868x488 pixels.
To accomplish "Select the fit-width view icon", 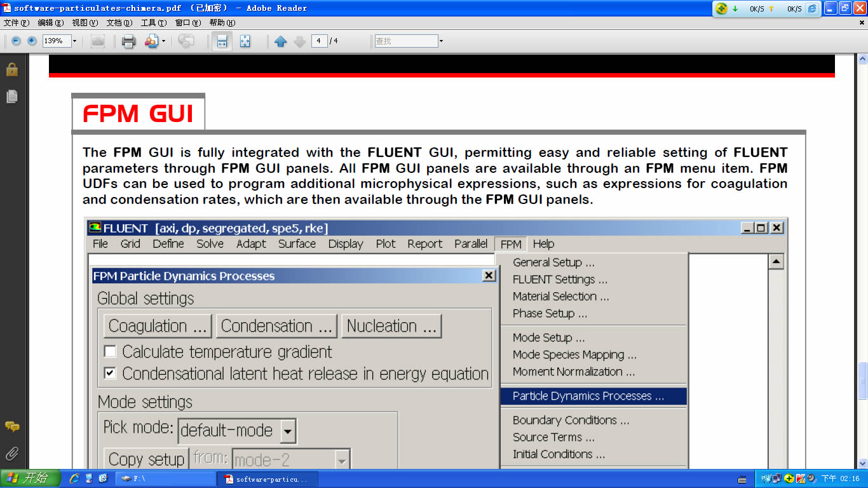I will pos(222,41).
